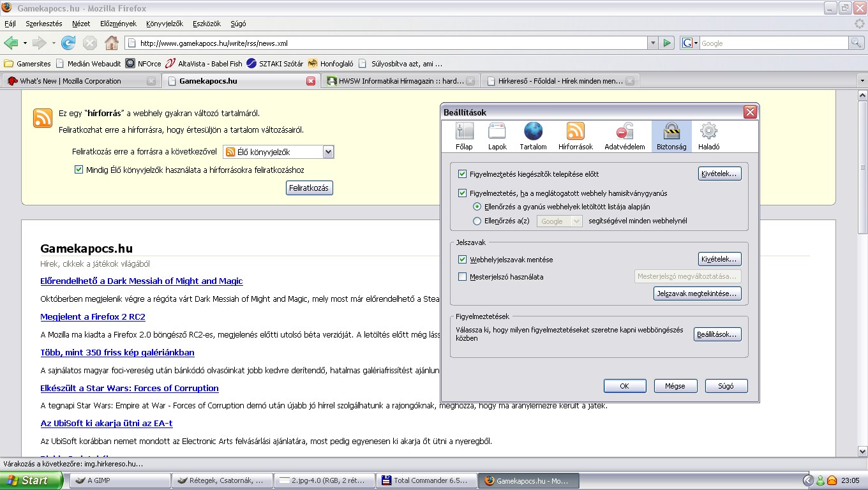Open the Könyvjelzők menu
868x490 pixels.
point(165,24)
